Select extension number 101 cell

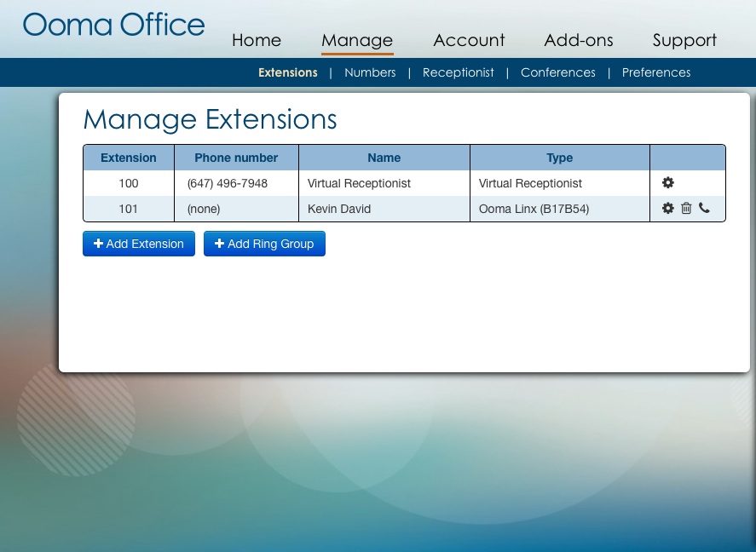[129, 209]
